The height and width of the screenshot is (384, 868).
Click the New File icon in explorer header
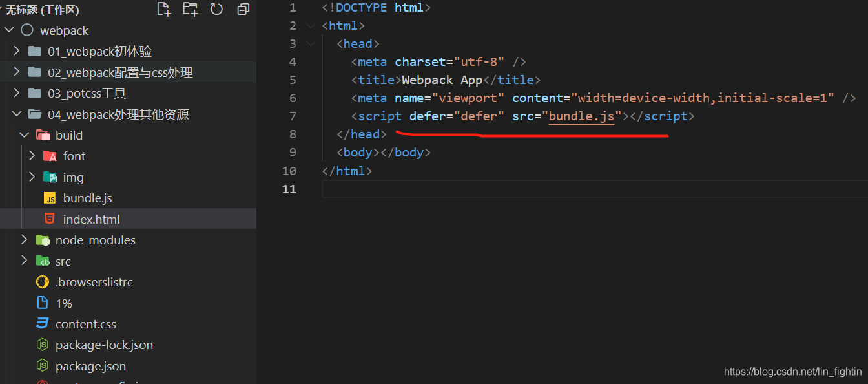coord(164,9)
